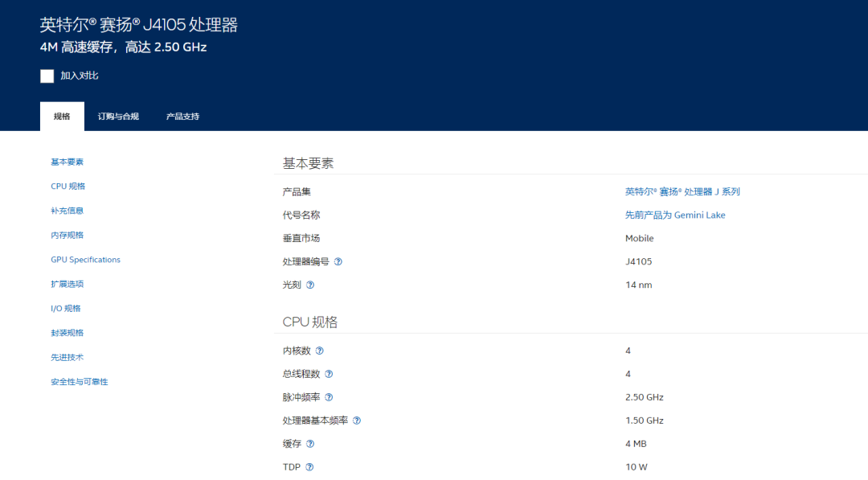Click the 基本要素 section heading in content
The image size is (868, 480).
pos(309,163)
